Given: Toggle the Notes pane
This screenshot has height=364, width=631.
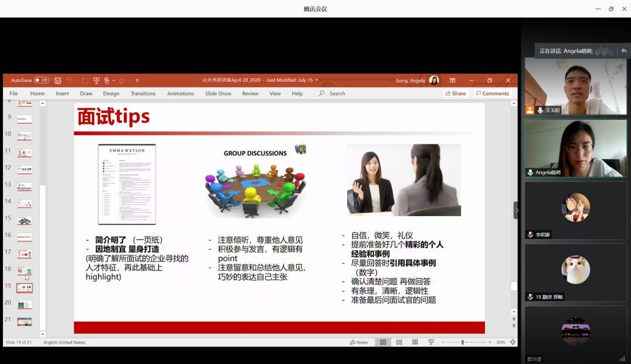Looking at the screenshot, I should click(x=359, y=342).
